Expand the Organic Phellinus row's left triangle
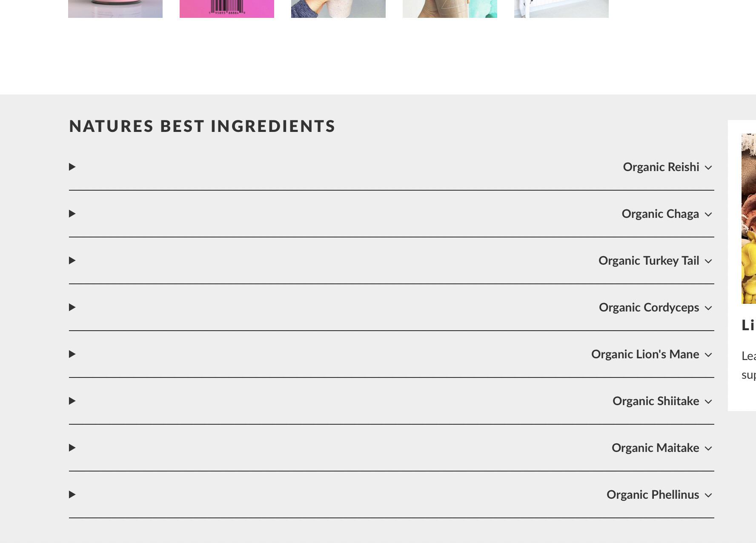 (x=72, y=494)
